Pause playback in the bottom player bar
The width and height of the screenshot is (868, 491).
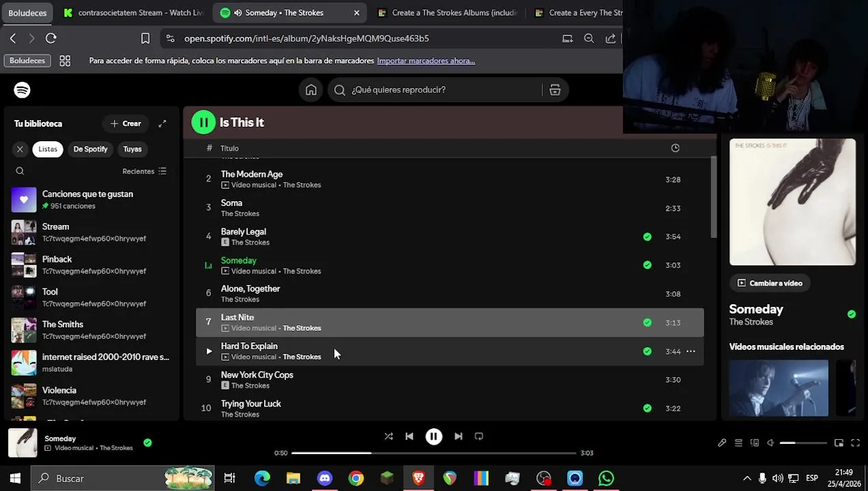pyautogui.click(x=434, y=436)
